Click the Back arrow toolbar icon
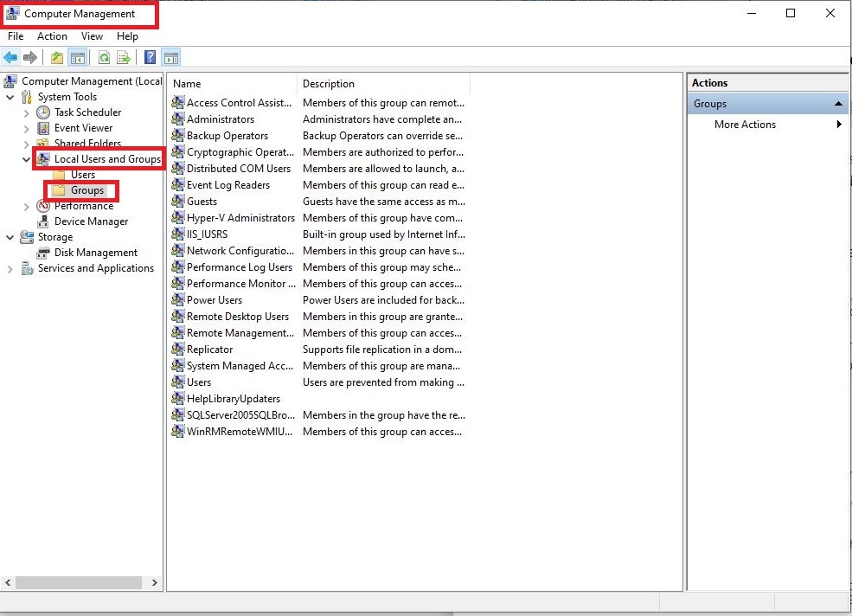852x616 pixels. click(10, 57)
